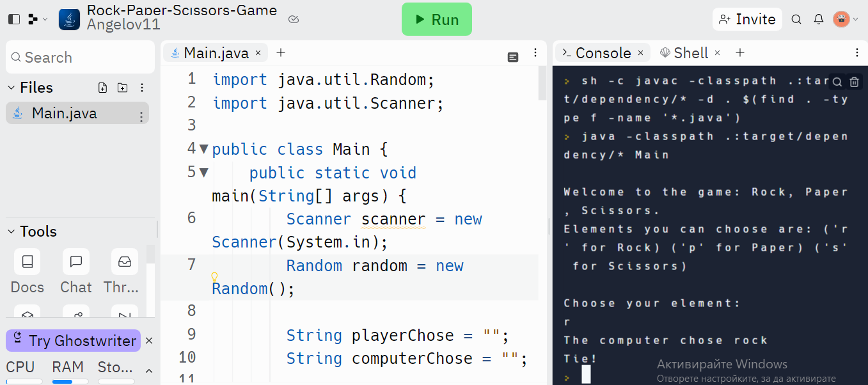868x385 pixels.
Task: Open the notifications bell
Action: point(819,19)
